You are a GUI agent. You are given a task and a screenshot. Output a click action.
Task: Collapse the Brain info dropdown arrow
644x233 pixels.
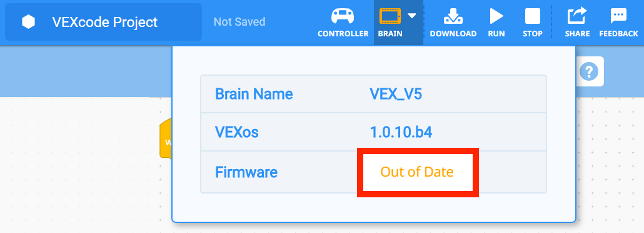(412, 16)
